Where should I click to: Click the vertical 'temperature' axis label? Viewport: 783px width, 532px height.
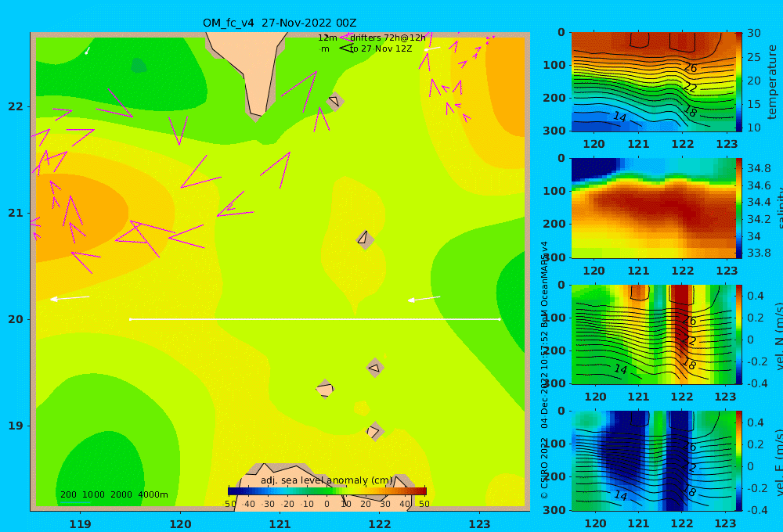tap(772, 82)
